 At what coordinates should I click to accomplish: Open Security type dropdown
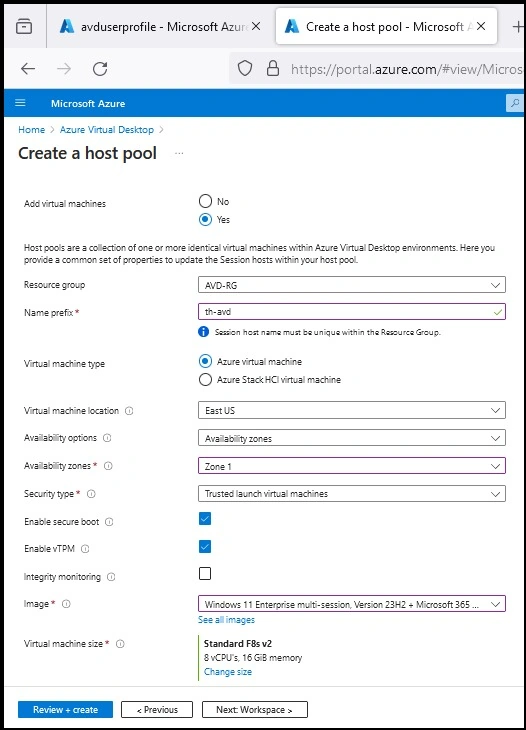click(352, 493)
